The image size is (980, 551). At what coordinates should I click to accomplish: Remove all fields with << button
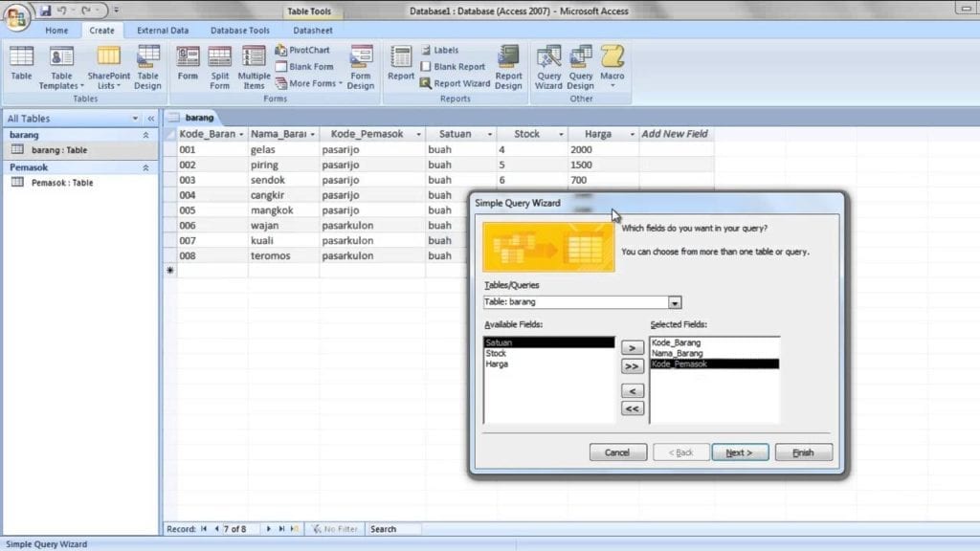click(632, 408)
